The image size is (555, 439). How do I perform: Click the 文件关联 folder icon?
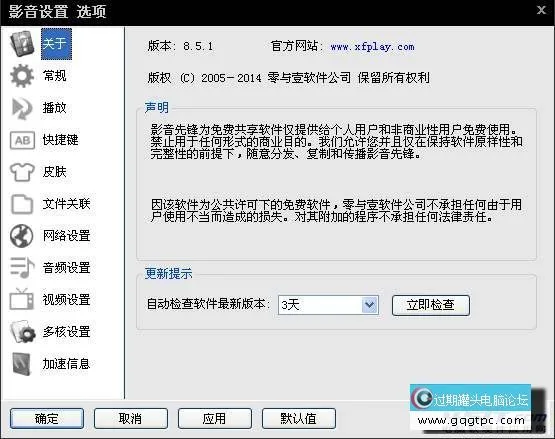click(x=22, y=204)
